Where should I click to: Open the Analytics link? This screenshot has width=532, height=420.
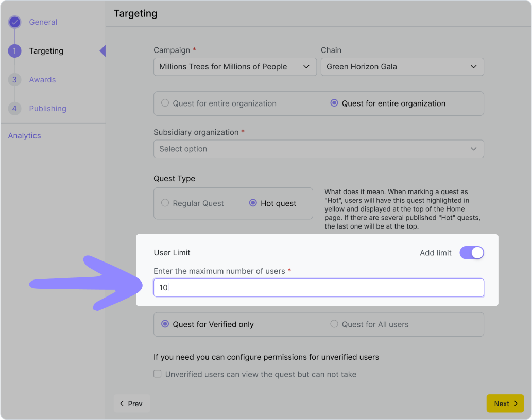click(x=24, y=136)
